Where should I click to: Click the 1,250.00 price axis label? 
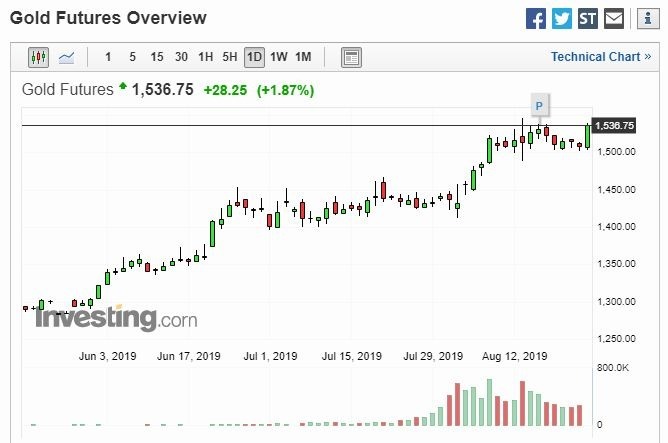(616, 339)
